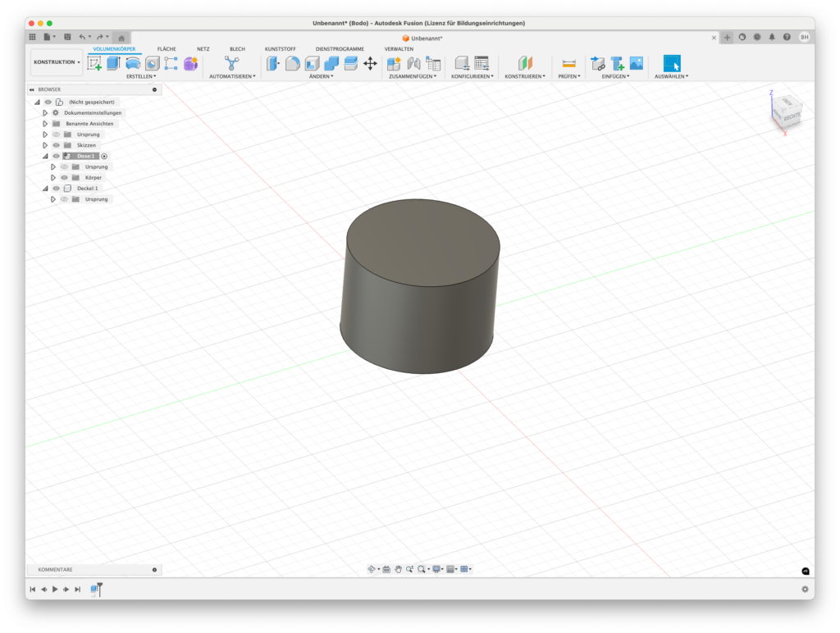The height and width of the screenshot is (633, 840).
Task: Switch to the FLÄCHE tab
Action: coord(167,49)
